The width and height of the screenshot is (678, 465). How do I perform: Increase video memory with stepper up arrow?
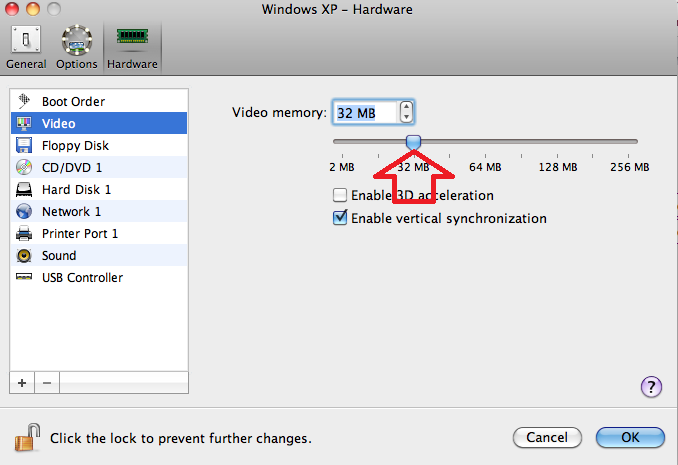(x=406, y=107)
